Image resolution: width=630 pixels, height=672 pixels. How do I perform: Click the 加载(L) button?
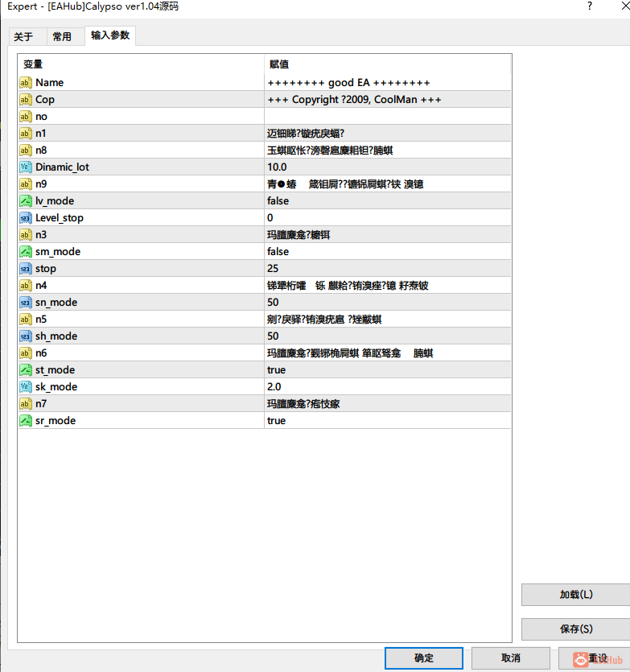point(576,595)
